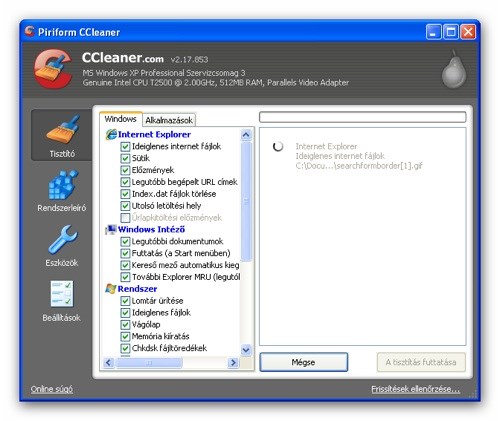This screenshot has width=500, height=421.
Task: Click version text v2.17.853
Action: tap(189, 60)
